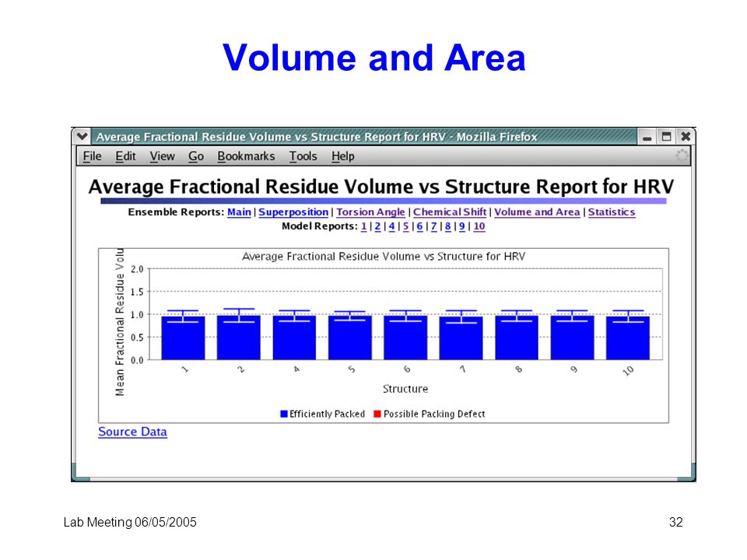
Task: Click the bar for structure 6
Action: click(405, 337)
